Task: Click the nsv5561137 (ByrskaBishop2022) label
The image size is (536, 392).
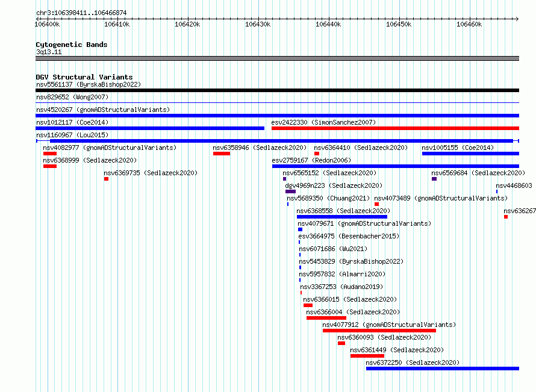Action: 89,84
